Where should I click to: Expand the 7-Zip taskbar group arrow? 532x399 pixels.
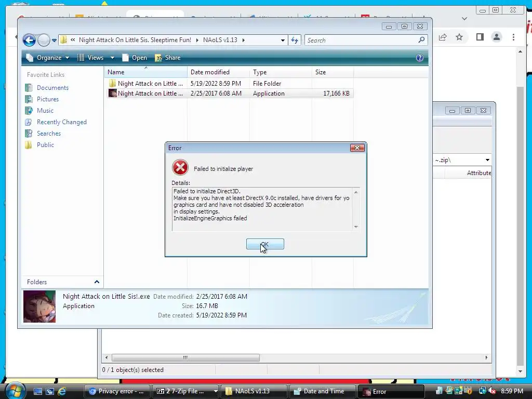click(x=215, y=391)
